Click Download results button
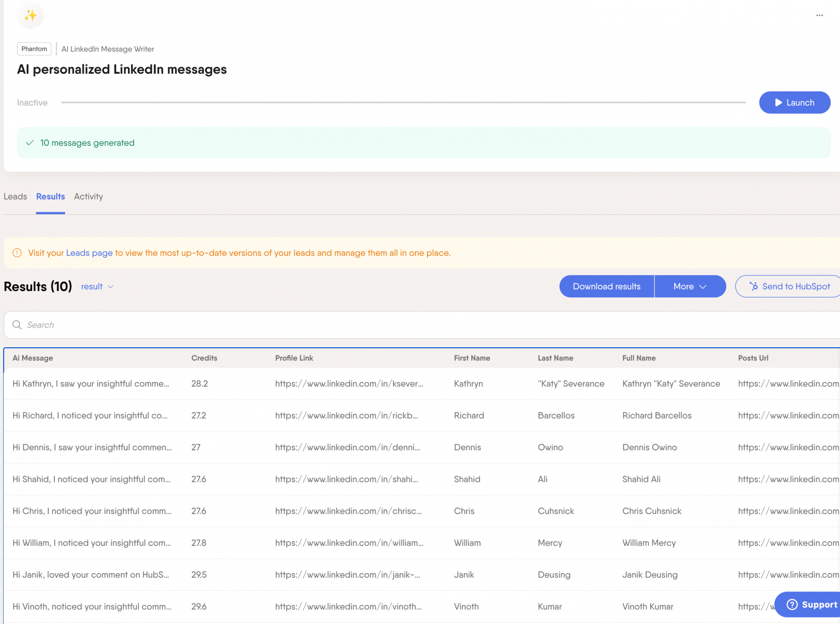The width and height of the screenshot is (840, 624). click(606, 286)
